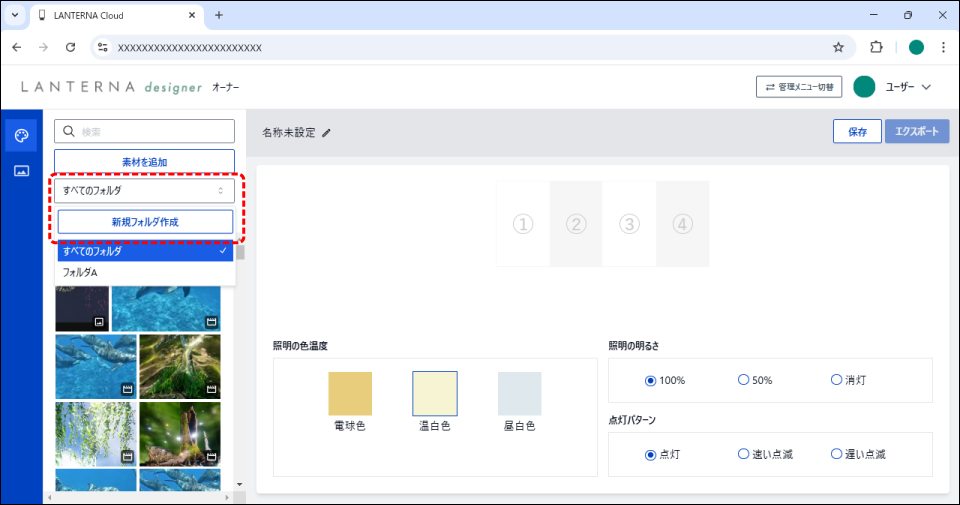Click the 新規フォルダ作成 button

pyautogui.click(x=145, y=222)
